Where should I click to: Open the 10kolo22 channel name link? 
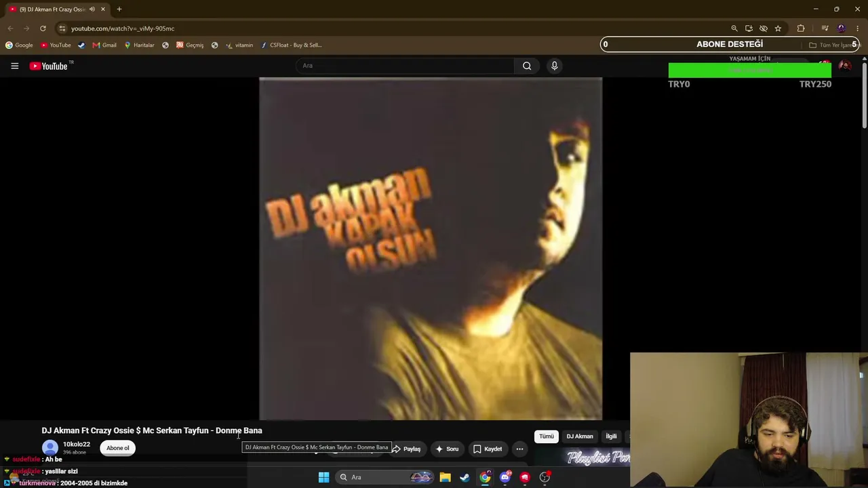[x=77, y=445]
